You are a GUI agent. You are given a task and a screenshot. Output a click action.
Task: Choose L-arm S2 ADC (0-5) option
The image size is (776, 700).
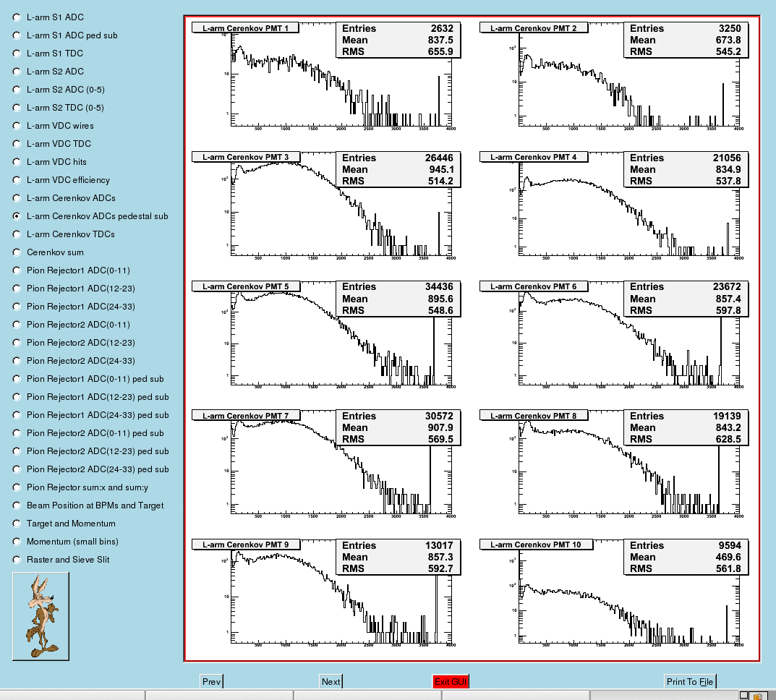click(x=17, y=90)
